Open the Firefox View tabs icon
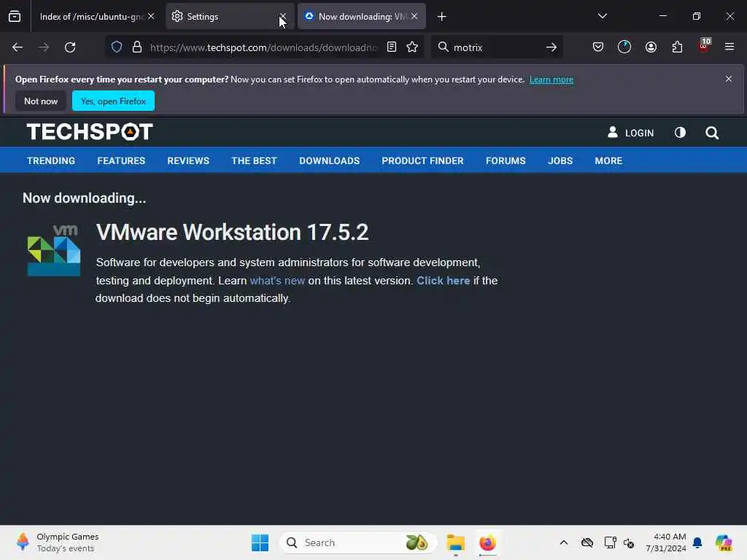Viewport: 747px width, 560px height. coord(15,17)
